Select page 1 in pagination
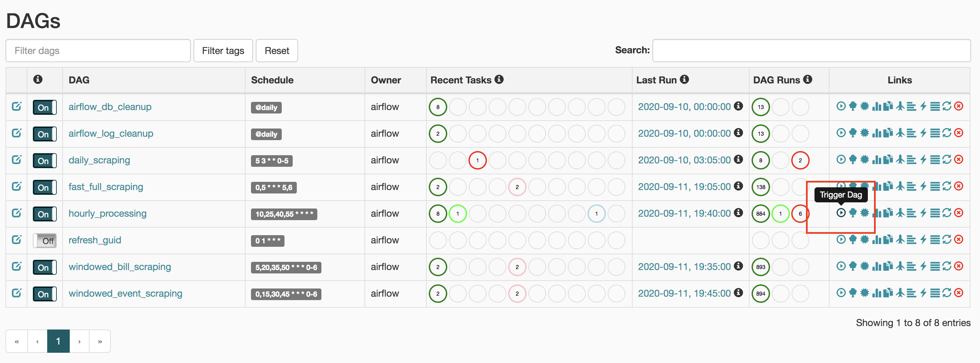Screen dimensions: 980x363 click(x=58, y=341)
